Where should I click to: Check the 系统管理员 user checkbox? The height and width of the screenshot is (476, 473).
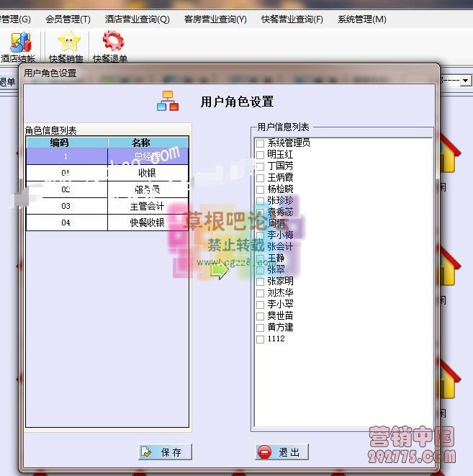(x=260, y=143)
